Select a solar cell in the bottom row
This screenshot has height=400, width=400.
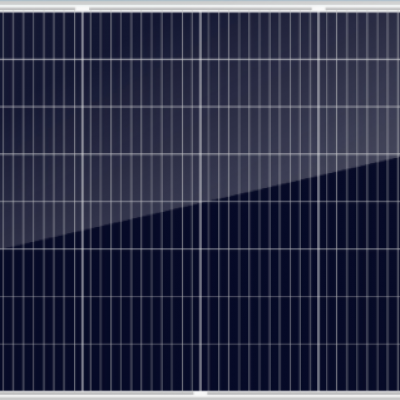[x=141, y=367]
